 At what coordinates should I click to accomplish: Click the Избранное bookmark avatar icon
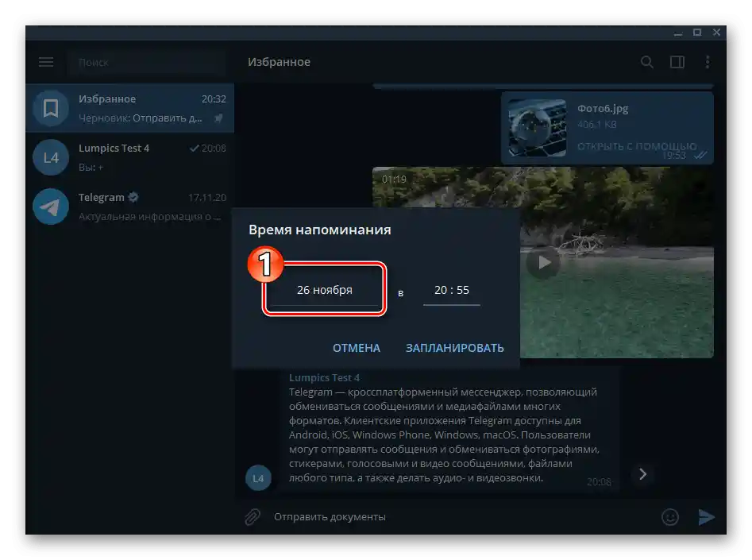pyautogui.click(x=49, y=108)
